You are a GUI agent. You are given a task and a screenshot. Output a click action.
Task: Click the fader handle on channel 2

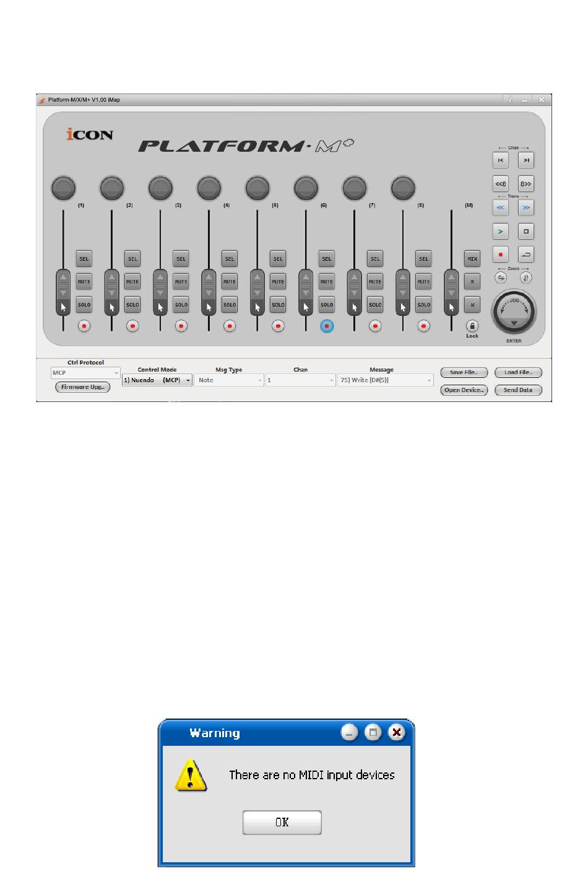click(x=111, y=292)
